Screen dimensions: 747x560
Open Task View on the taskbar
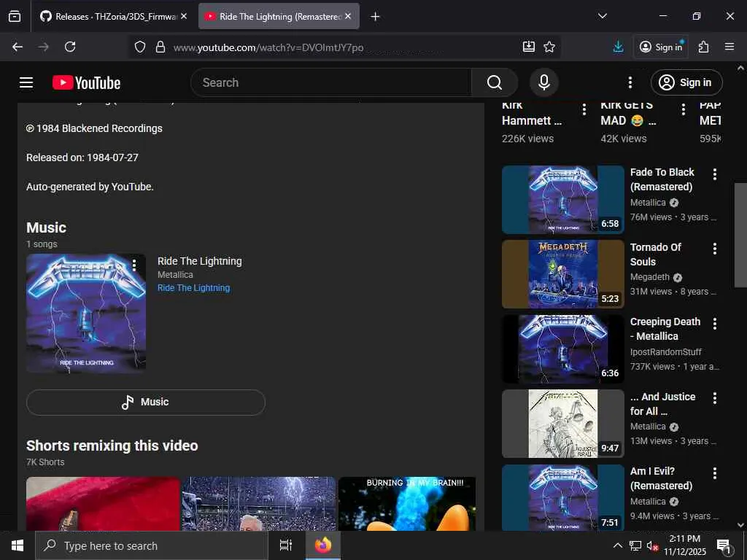[x=286, y=545]
